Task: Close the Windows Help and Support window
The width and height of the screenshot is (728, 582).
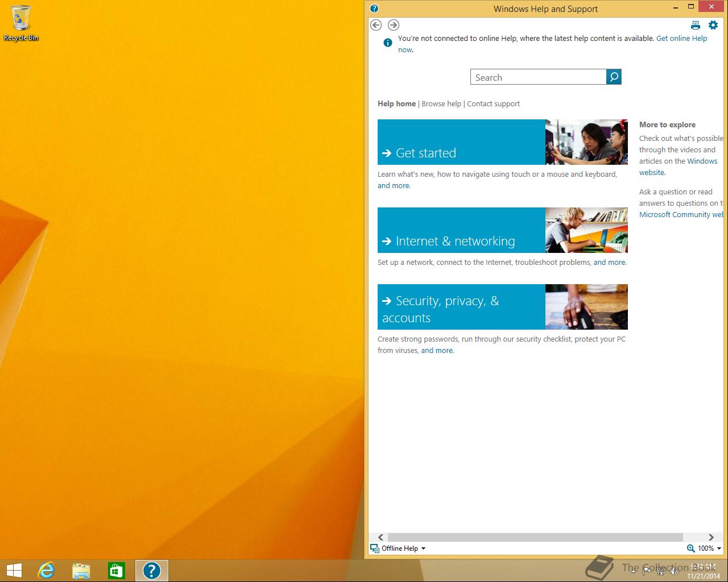Action: (711, 7)
